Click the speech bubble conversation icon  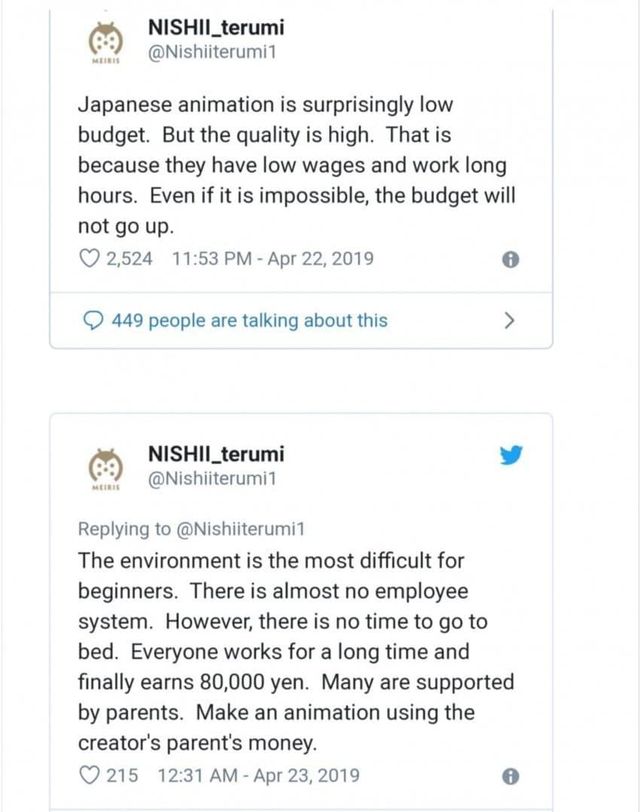(91, 321)
